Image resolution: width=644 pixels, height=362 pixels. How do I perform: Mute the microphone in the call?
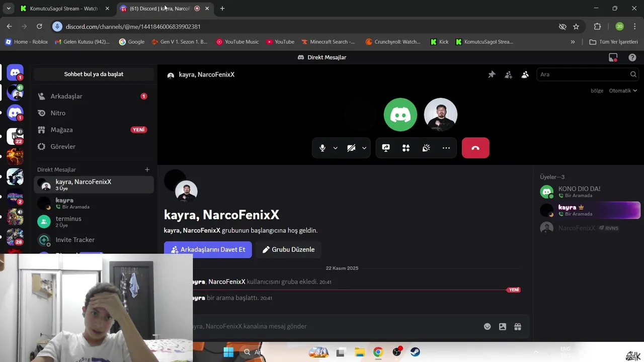(323, 148)
